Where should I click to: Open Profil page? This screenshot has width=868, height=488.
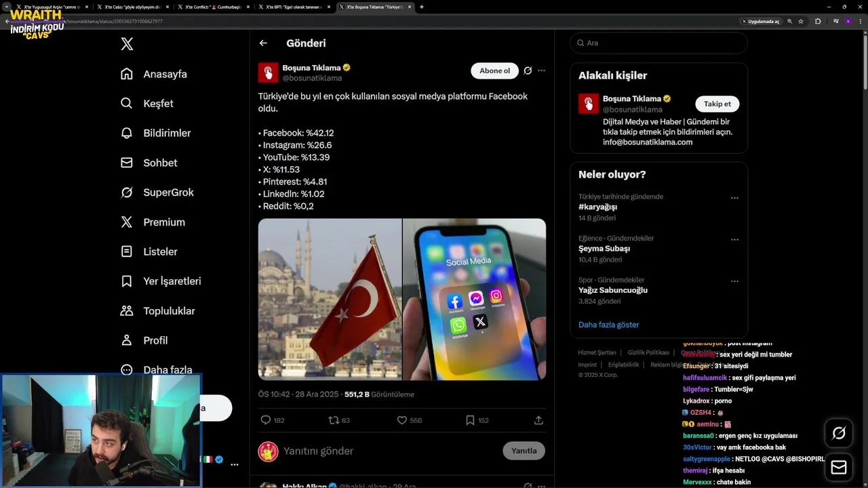click(x=144, y=340)
